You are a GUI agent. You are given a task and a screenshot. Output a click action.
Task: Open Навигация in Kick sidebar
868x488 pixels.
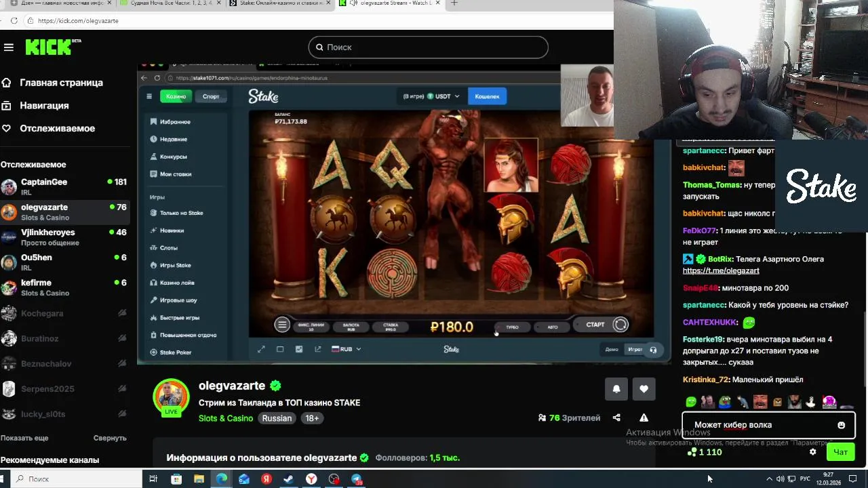pos(44,106)
